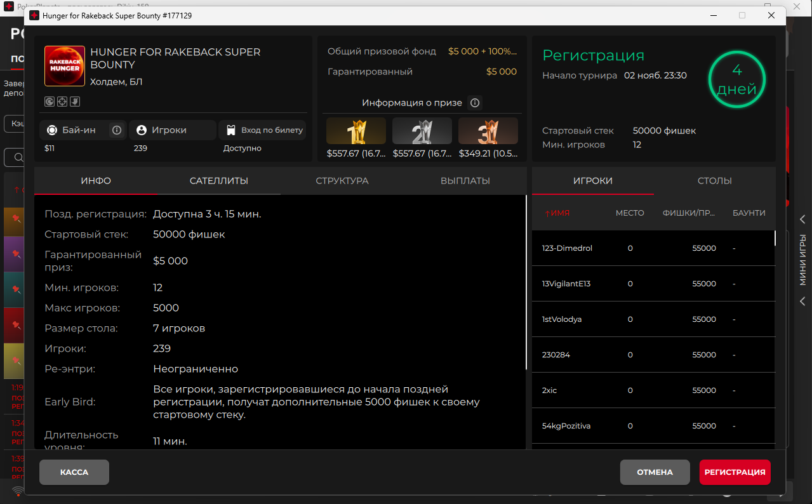Screen dimensions: 812x504
Task: Click the Отмена button
Action: coord(655,472)
